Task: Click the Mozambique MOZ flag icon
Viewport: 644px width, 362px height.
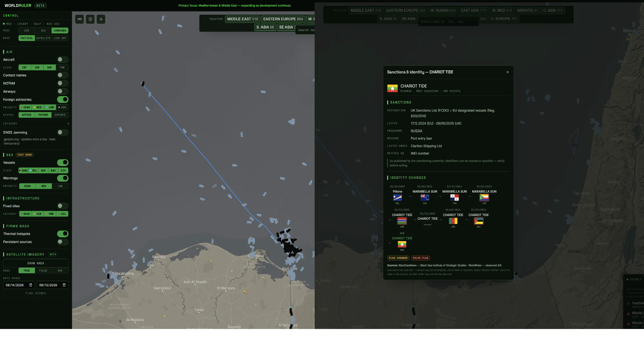Action: pyautogui.click(x=478, y=221)
